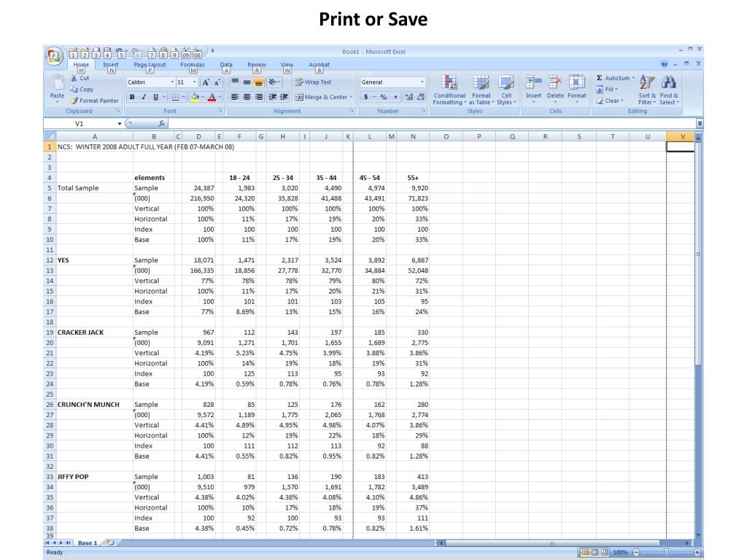Viewport: 747px width, 560px height.
Task: Open Conditional Formatting
Action: click(x=449, y=90)
